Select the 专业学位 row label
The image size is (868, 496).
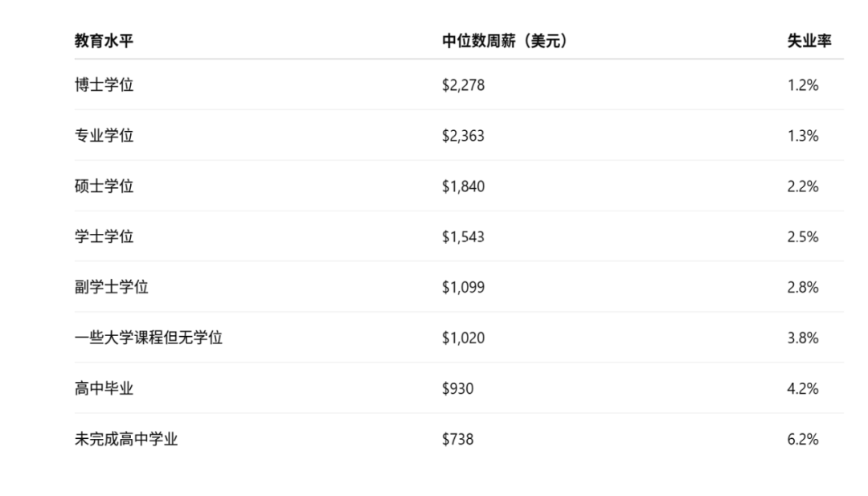(104, 136)
